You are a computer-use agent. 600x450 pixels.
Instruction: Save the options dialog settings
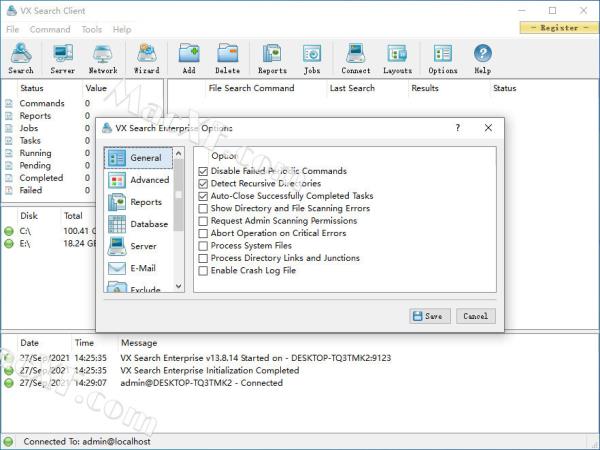pos(430,316)
